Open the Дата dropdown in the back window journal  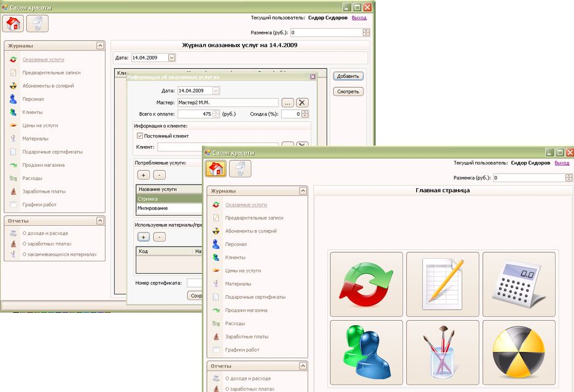(x=172, y=58)
